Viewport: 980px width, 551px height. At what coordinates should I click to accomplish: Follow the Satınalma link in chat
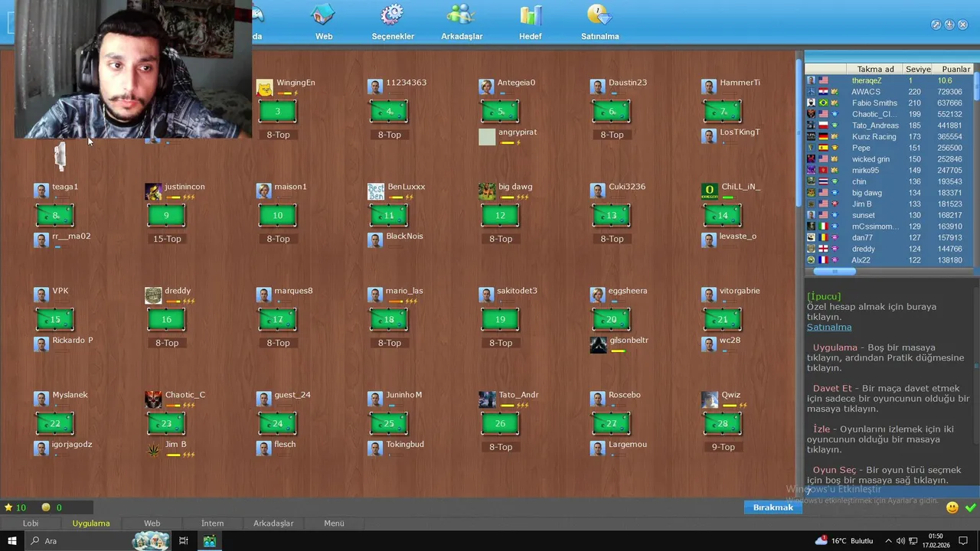(829, 327)
